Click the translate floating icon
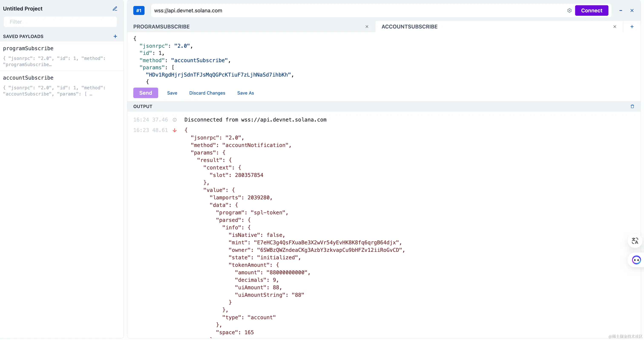 click(x=635, y=241)
